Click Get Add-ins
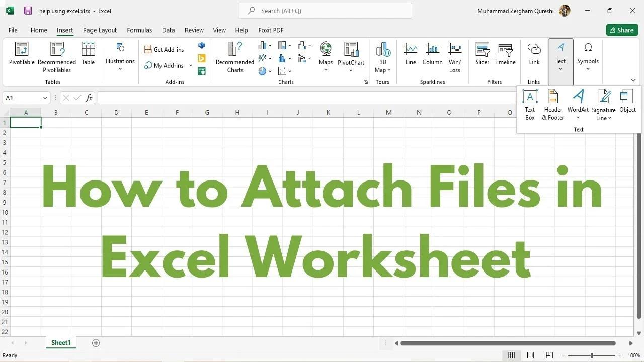 pos(164,49)
